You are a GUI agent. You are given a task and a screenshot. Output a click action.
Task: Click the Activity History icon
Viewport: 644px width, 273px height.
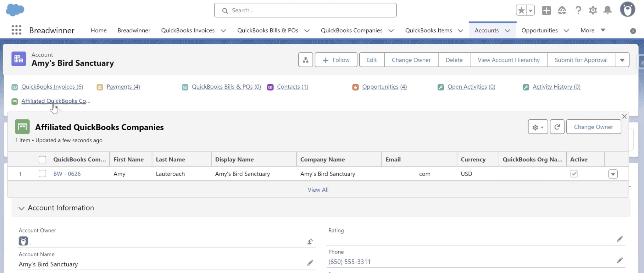(526, 87)
